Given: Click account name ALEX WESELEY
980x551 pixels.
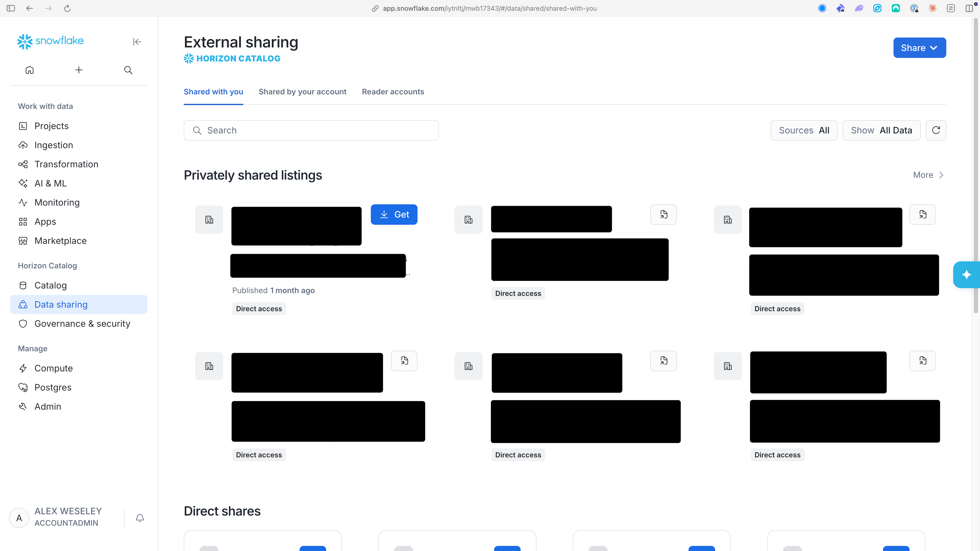Looking at the screenshot, I should click(68, 511).
